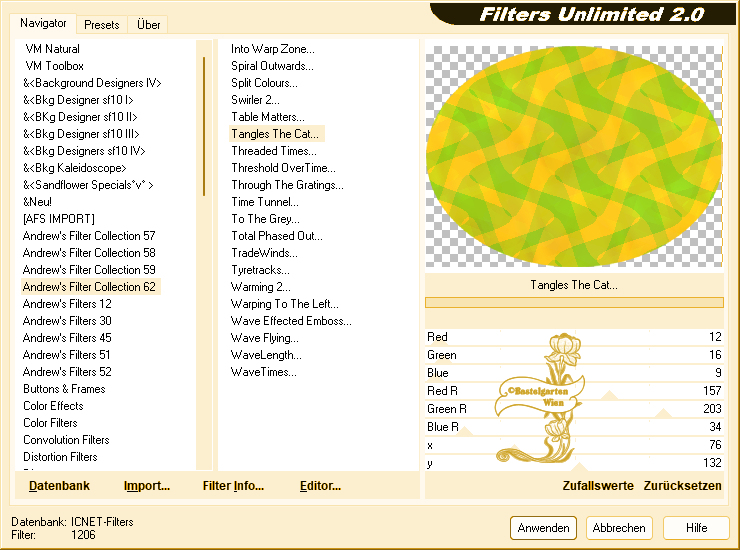Click Zufallswerte to randomize values
740x550 pixels.
[598, 486]
